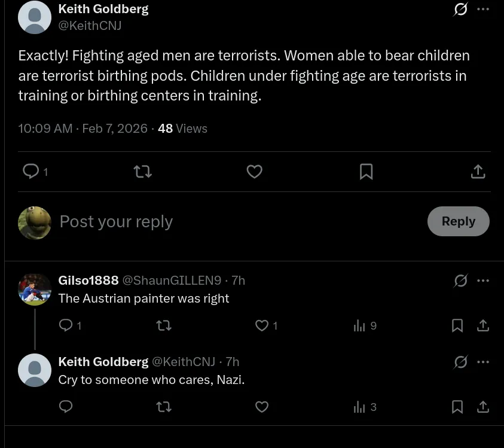
Task: View analytics for Gilso1888's reply
Action: 365,325
